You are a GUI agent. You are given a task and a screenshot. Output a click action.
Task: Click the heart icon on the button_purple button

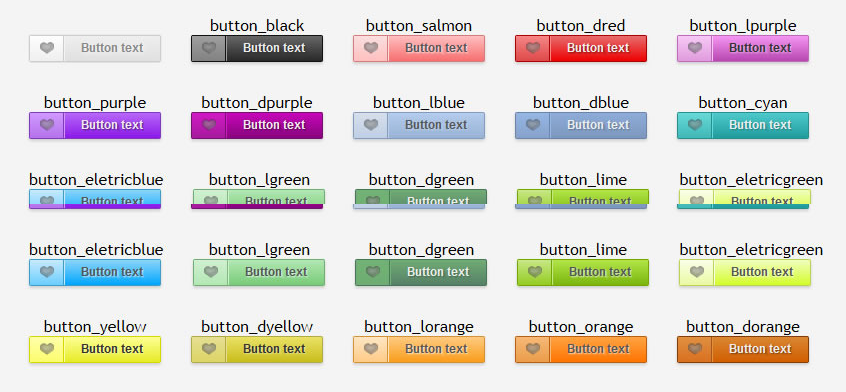pyautogui.click(x=47, y=125)
